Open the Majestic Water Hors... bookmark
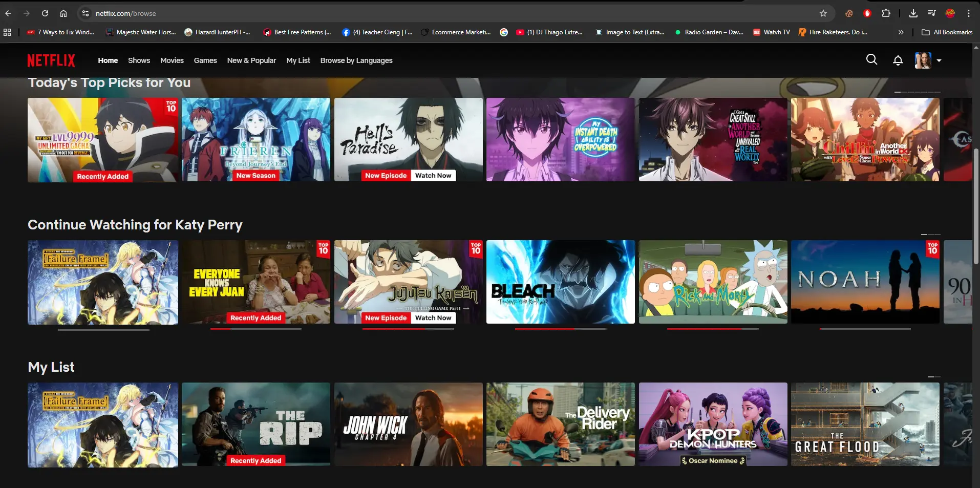This screenshot has height=488, width=980. point(141,32)
